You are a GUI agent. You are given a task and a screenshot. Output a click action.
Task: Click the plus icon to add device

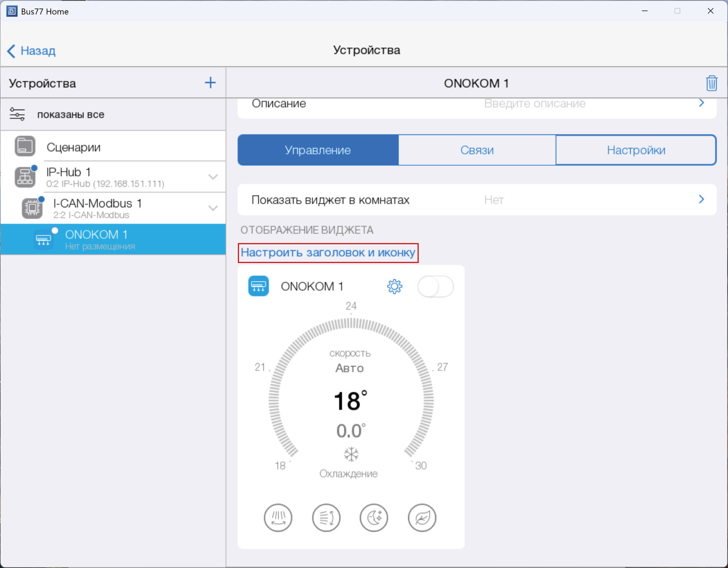point(210,83)
